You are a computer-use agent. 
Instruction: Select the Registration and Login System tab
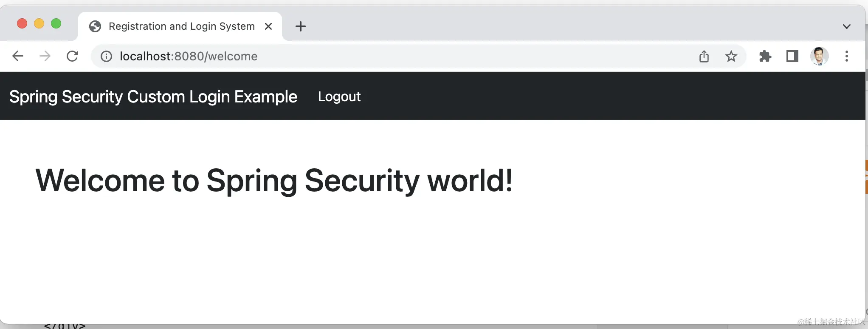181,26
